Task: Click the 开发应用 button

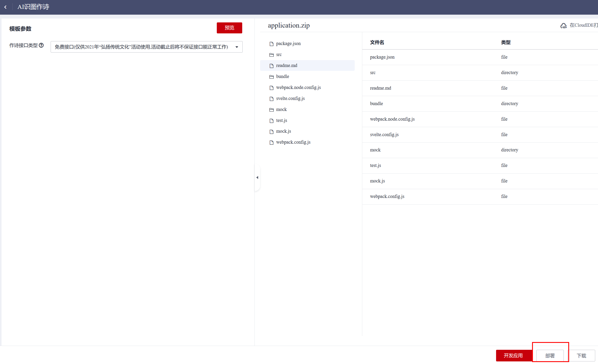Action: 513,356
